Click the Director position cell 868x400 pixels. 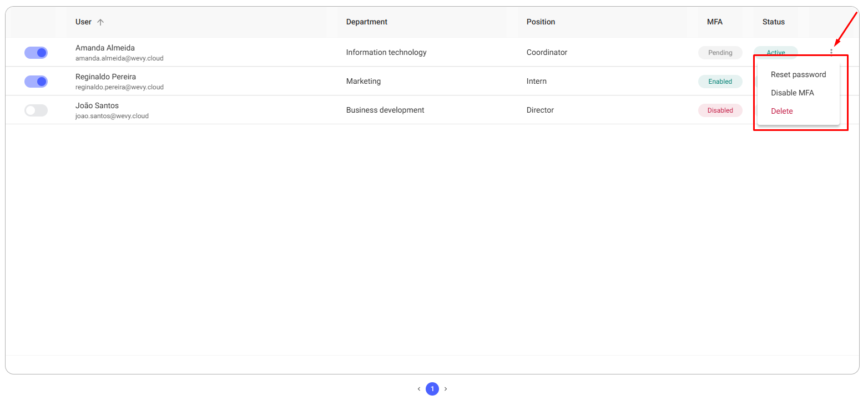tap(540, 110)
